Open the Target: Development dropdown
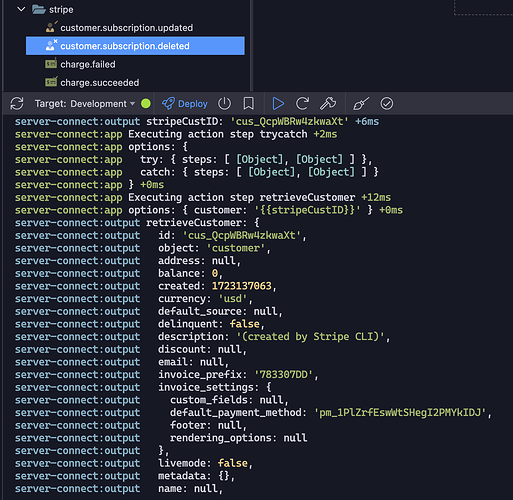The height and width of the screenshot is (500, 513). 85,104
